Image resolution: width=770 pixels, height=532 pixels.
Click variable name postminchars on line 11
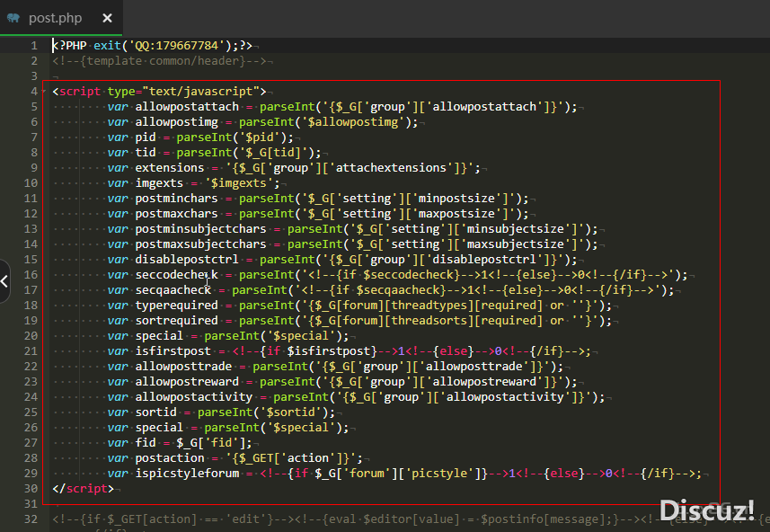point(177,198)
